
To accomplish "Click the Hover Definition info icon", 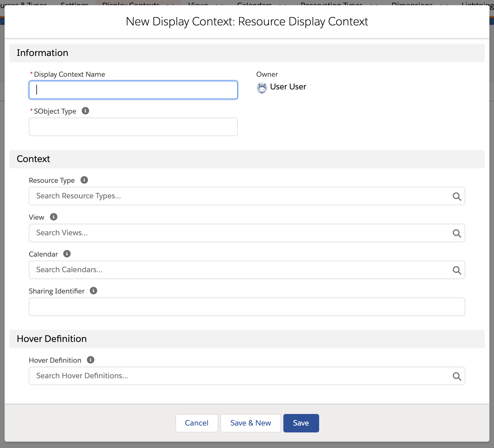I will tap(91, 360).
